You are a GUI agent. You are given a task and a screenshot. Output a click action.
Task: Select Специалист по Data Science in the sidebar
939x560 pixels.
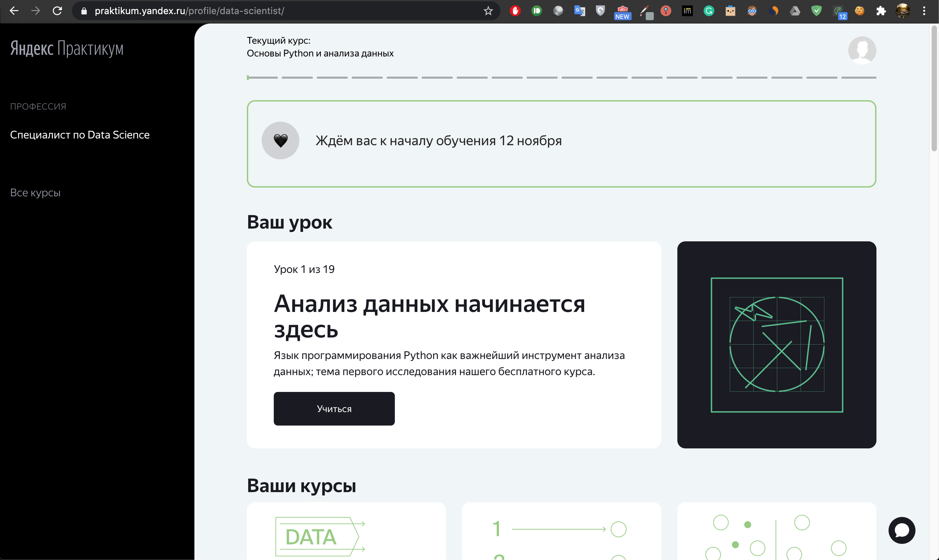click(80, 135)
